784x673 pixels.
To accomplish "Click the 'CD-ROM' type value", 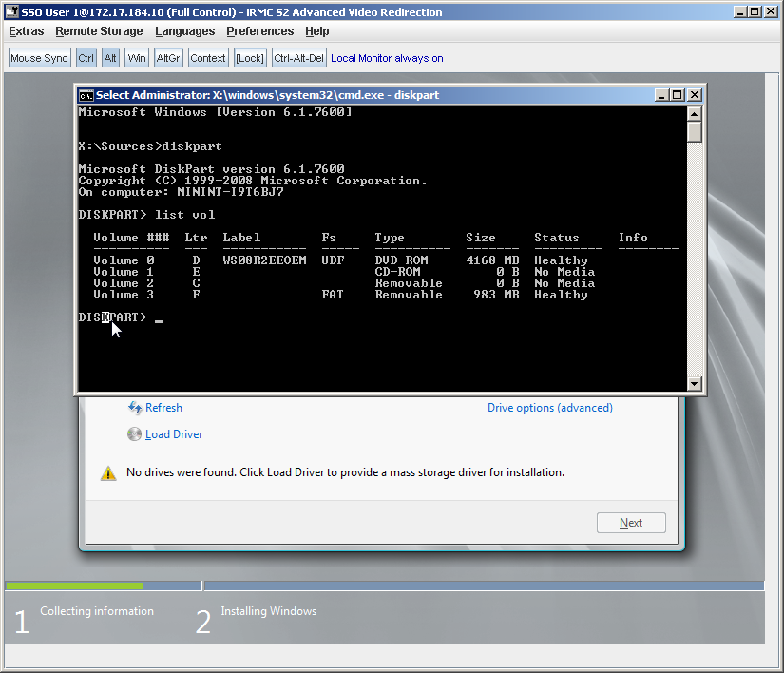I will pyautogui.click(x=398, y=272).
